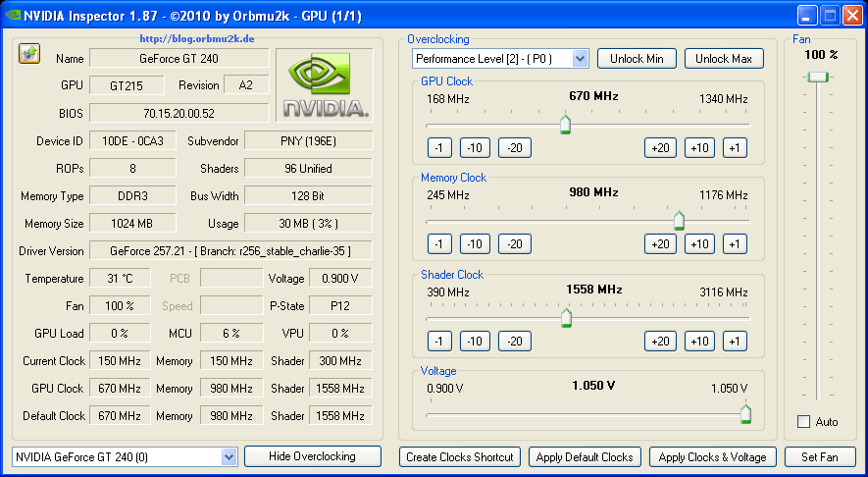
Task: Increase Shader Clock by 1 MHz
Action: (x=736, y=342)
